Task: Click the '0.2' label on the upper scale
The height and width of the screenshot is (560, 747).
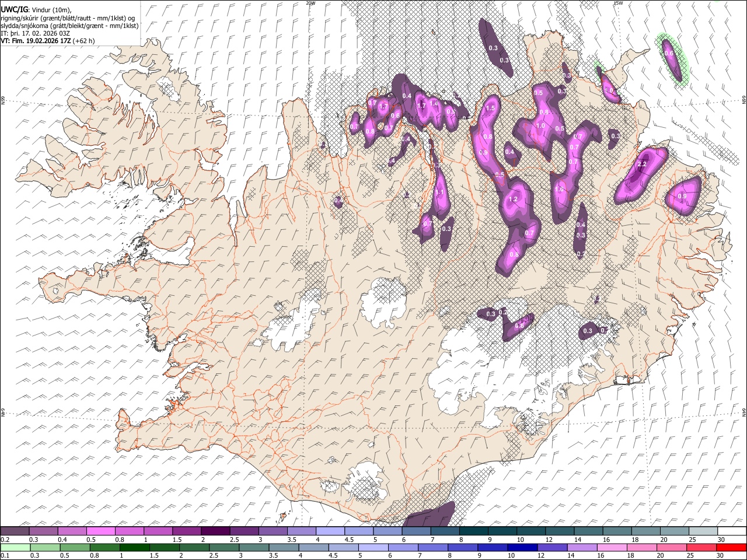Action: tap(5, 540)
